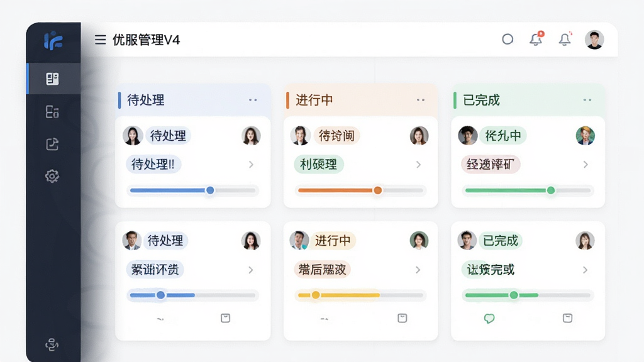This screenshot has height=362, width=644.
Task: Click the blue progress slider on first 待处理 card
Action: [x=192, y=190]
